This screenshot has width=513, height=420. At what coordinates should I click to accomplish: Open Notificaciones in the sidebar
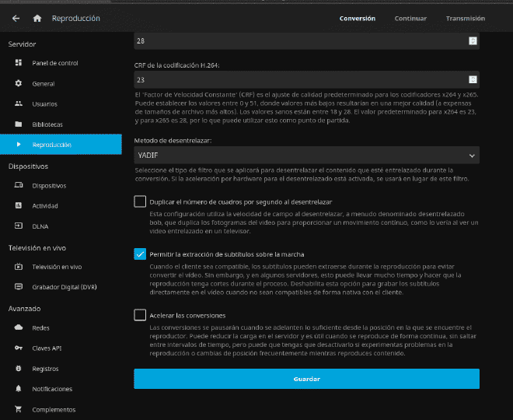(61, 389)
